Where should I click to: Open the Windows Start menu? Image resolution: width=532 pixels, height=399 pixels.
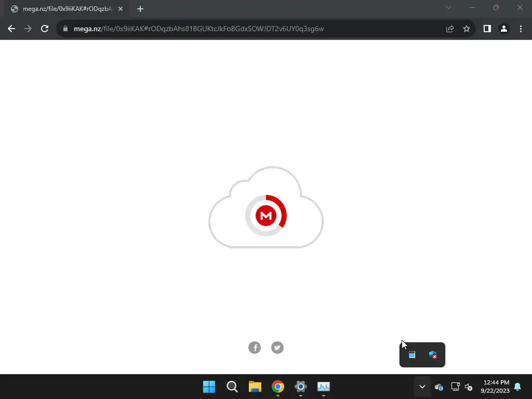point(209,387)
